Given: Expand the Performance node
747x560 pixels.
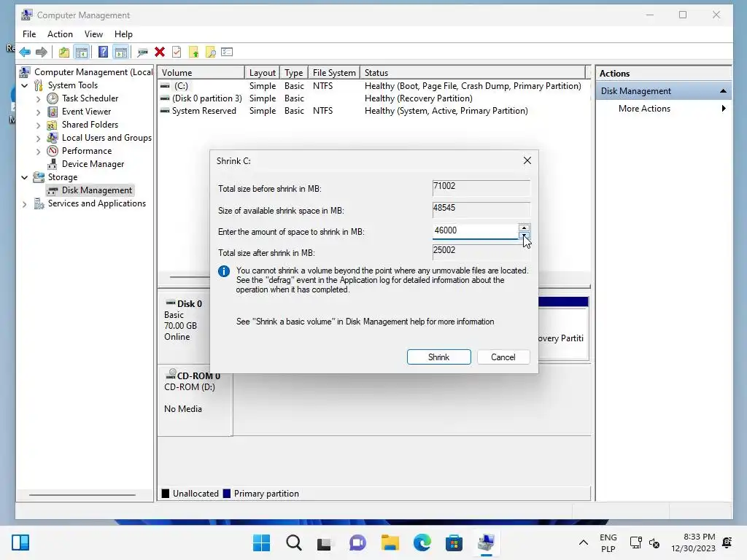Looking at the screenshot, I should pyautogui.click(x=38, y=151).
